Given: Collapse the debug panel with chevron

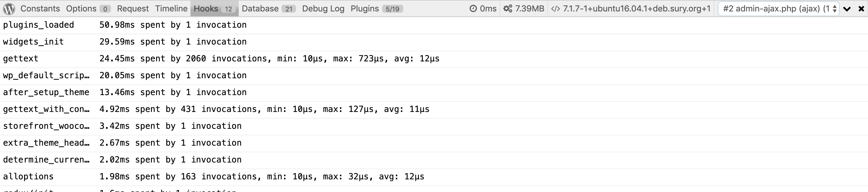Looking at the screenshot, I should point(847,9).
